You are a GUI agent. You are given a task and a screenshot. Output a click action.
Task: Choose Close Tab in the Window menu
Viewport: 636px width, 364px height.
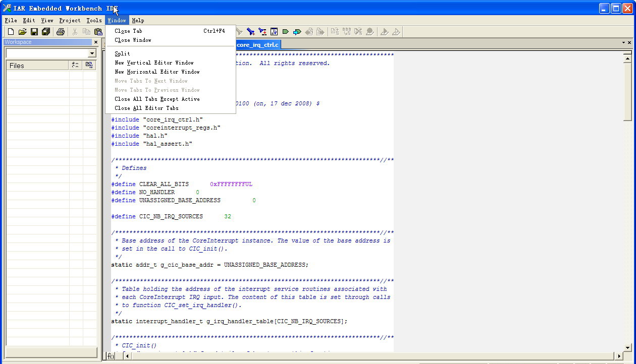point(171,31)
